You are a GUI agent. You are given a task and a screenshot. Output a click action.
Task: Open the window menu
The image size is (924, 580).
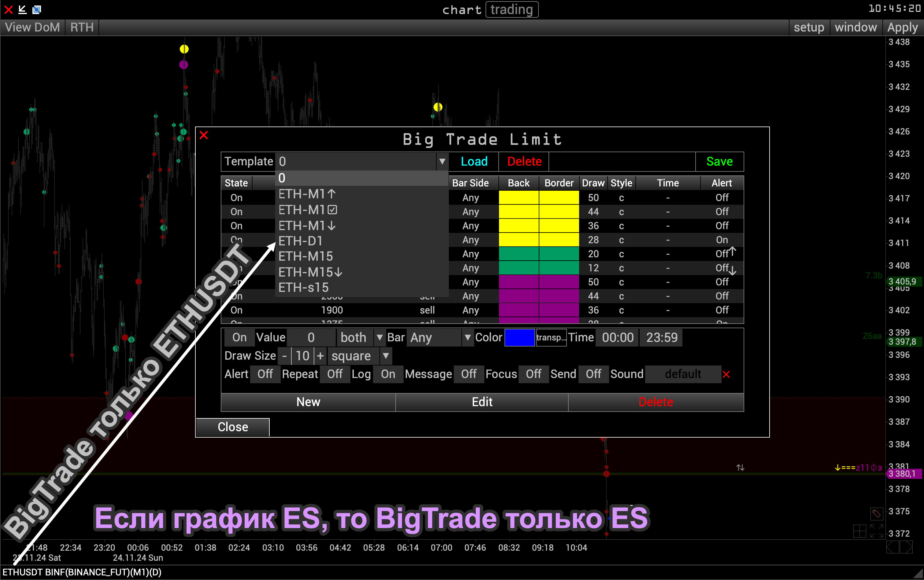pyautogui.click(x=856, y=27)
